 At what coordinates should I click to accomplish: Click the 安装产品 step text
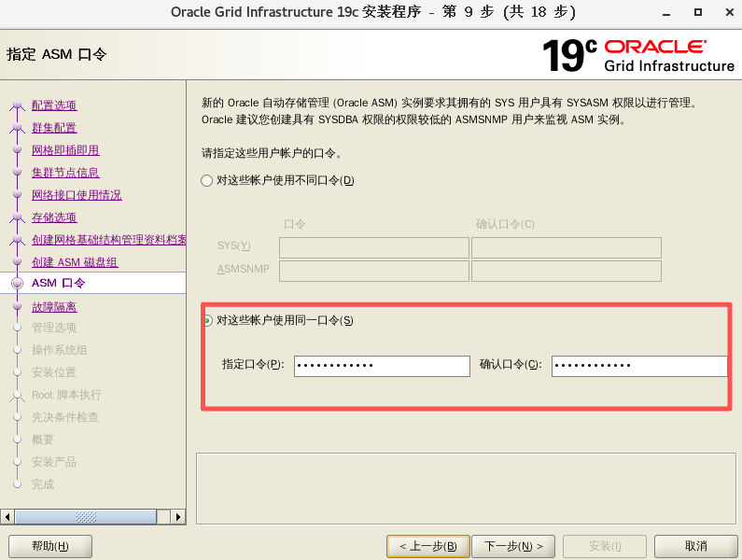[54, 462]
